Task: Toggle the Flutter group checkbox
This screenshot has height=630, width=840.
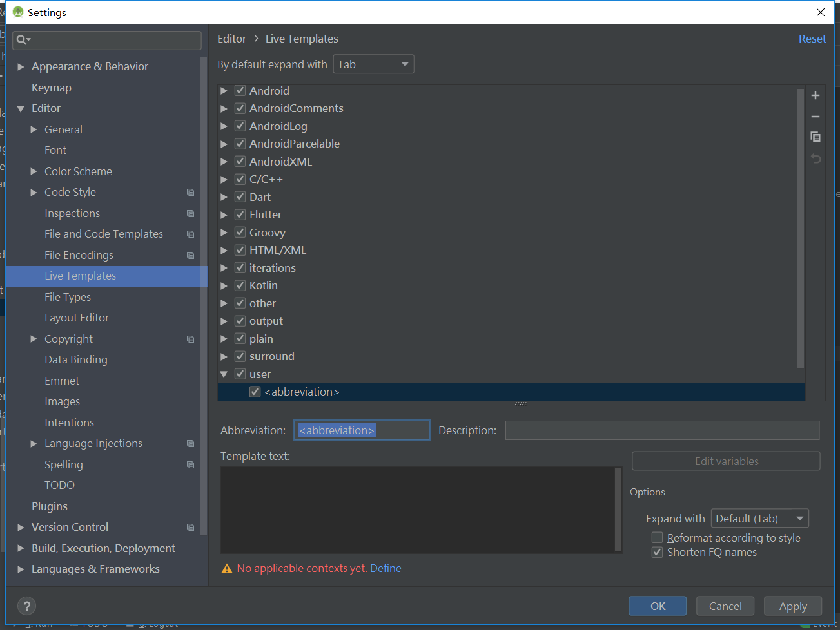Action: coord(240,215)
